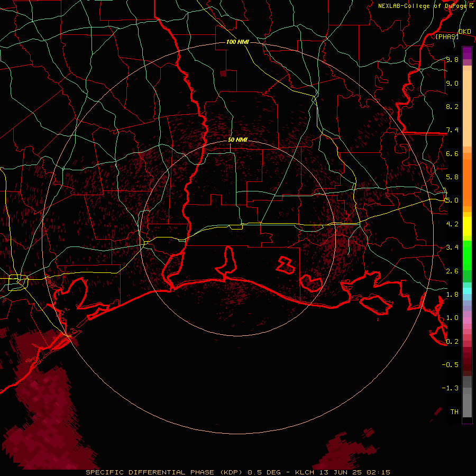Image resolution: width=476 pixels, height=476 pixels.
Task: Click the purple top segment of color bar
Action: (467, 53)
